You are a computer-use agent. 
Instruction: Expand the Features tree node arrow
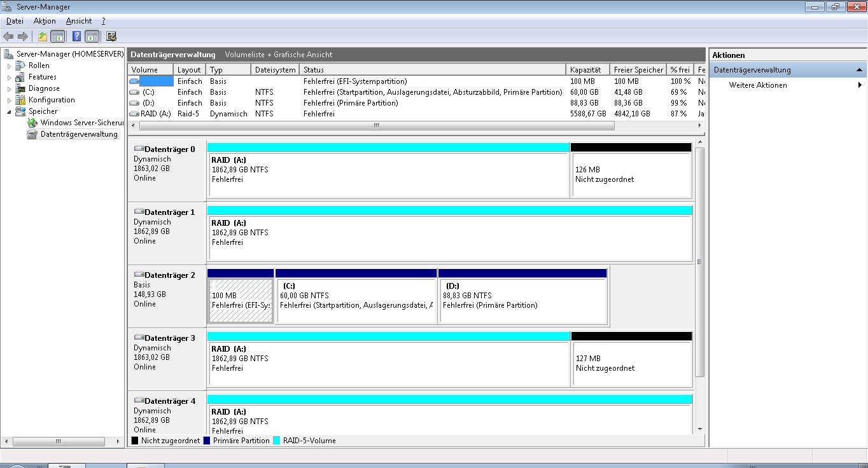click(9, 77)
